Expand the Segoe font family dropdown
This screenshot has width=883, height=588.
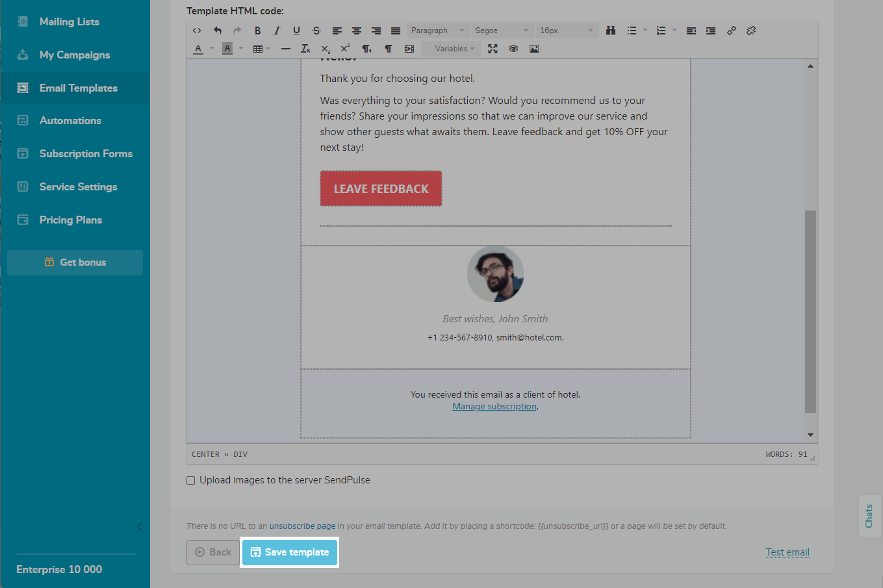coord(502,31)
